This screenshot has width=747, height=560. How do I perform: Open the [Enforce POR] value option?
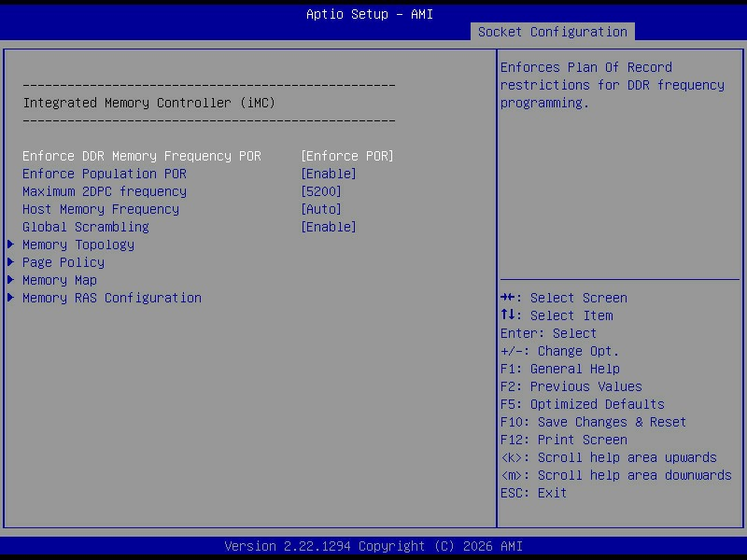tap(347, 156)
